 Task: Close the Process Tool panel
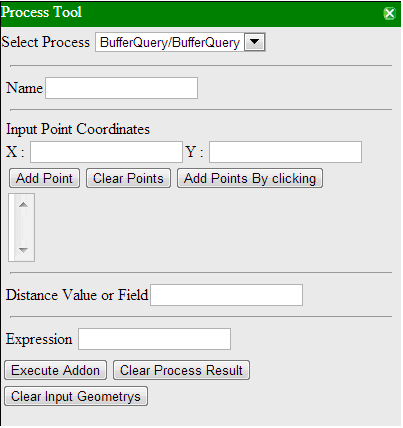click(389, 14)
